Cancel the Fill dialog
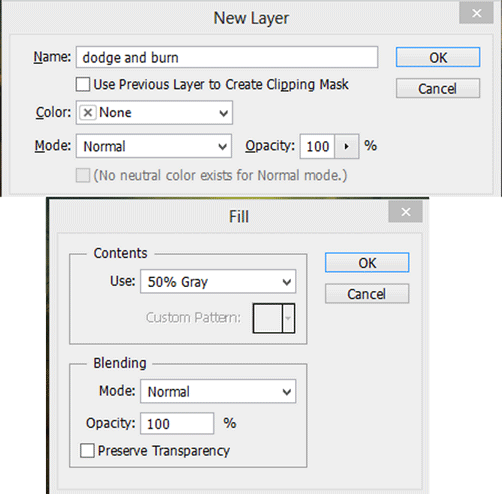This screenshot has height=494, width=502. [367, 294]
